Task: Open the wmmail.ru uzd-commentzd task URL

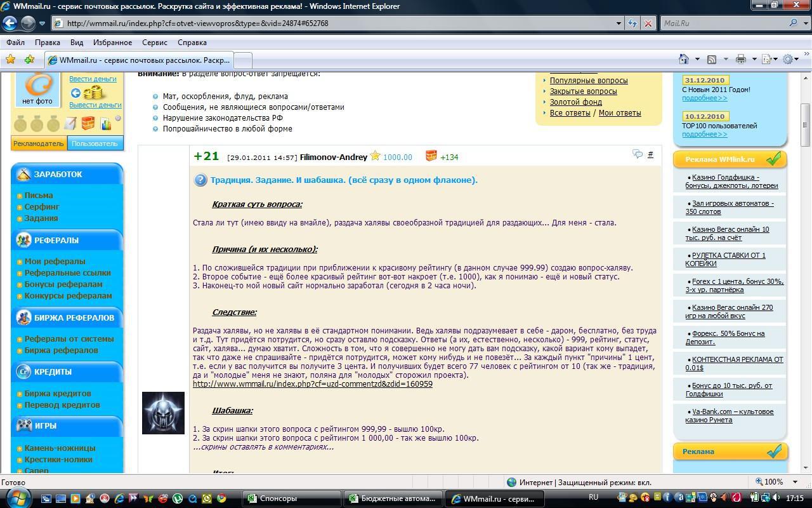Action: point(313,384)
